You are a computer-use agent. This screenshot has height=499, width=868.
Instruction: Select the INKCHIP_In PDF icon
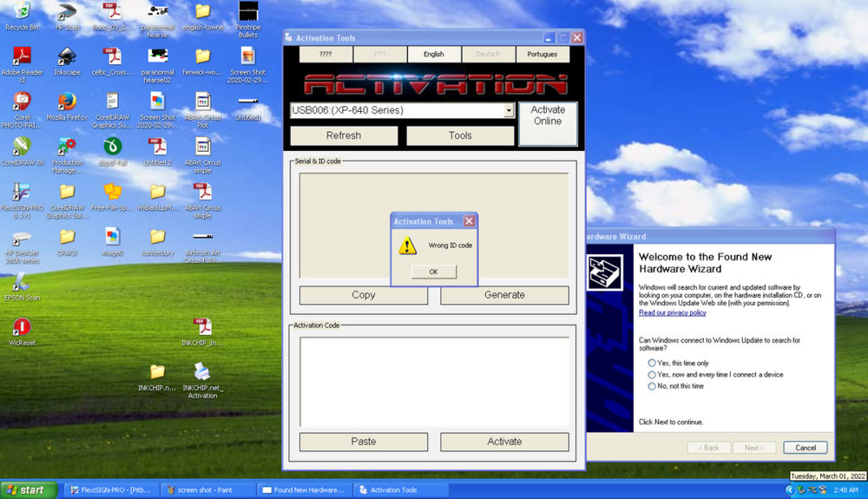(x=202, y=332)
